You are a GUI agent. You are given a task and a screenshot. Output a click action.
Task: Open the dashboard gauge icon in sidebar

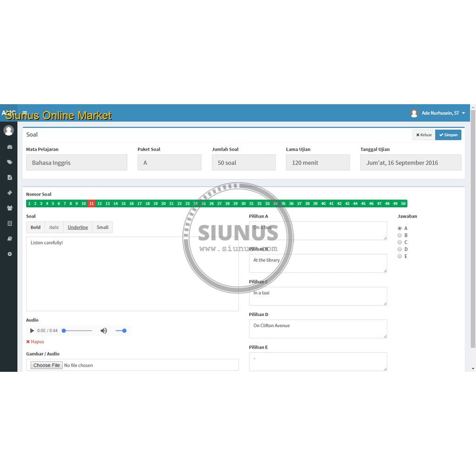[x=10, y=147]
